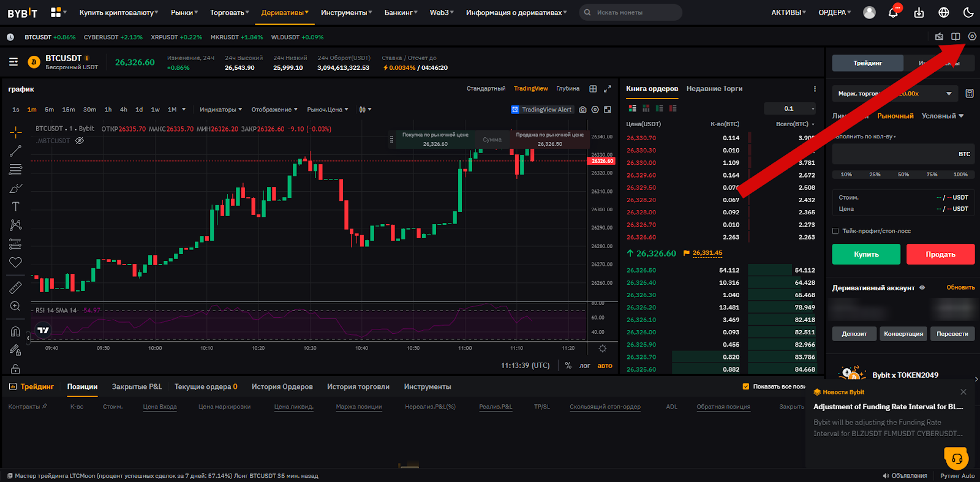Open the page layout icon under the header
Screen dimensions: 980x482
click(x=956, y=37)
